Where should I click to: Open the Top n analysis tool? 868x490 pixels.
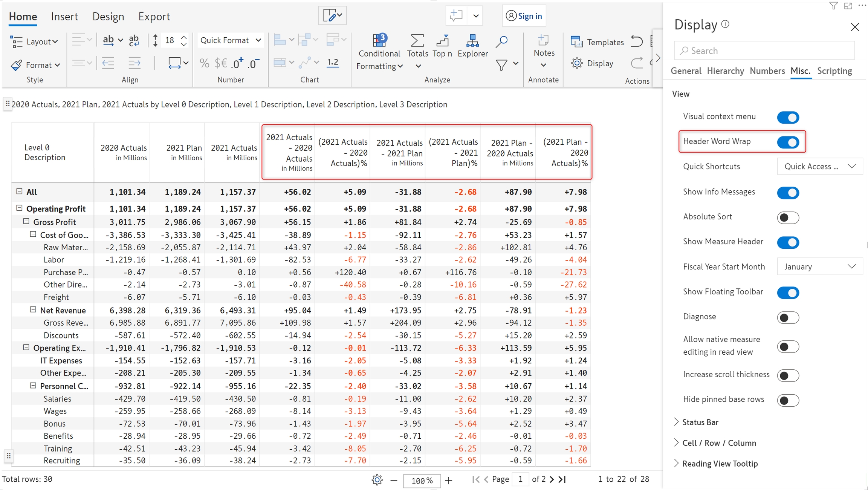point(442,40)
